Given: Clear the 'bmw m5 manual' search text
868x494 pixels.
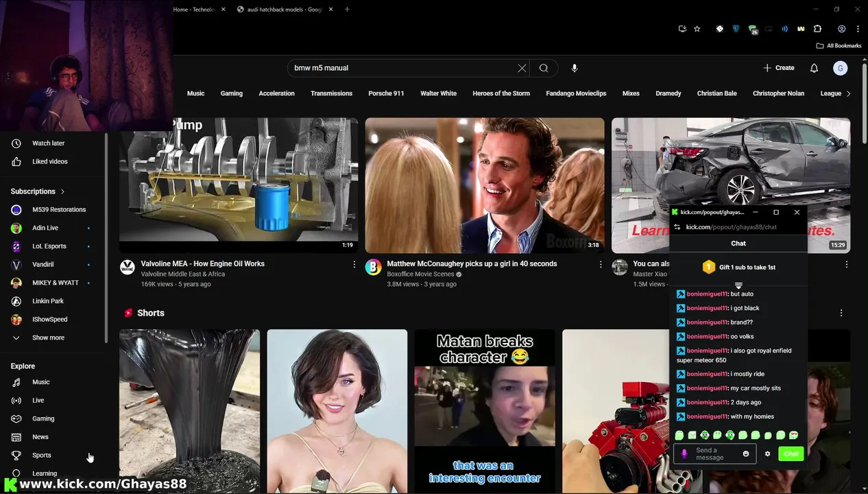Looking at the screenshot, I should point(522,68).
